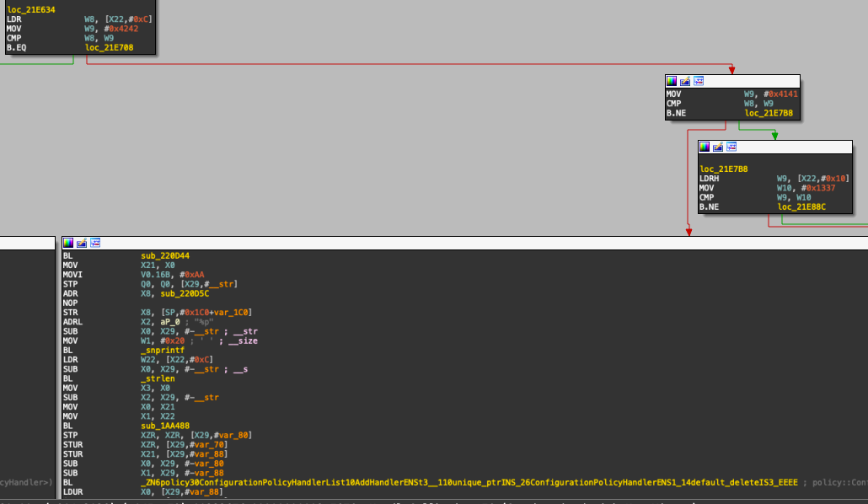
Task: Click the pencil edit icon on the 0x4141 block
Action: (685, 80)
